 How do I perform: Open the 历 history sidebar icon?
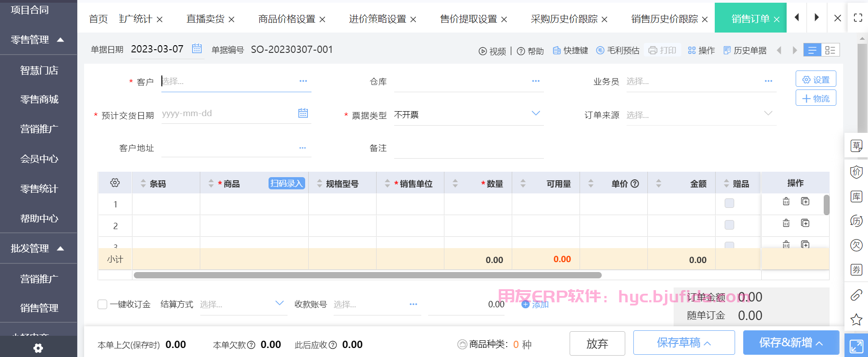(856, 221)
